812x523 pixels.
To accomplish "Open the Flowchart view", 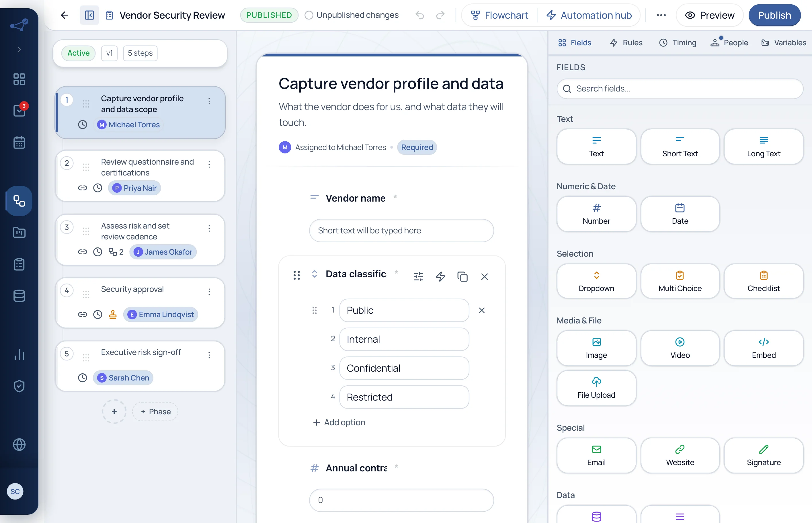I will tap(499, 15).
